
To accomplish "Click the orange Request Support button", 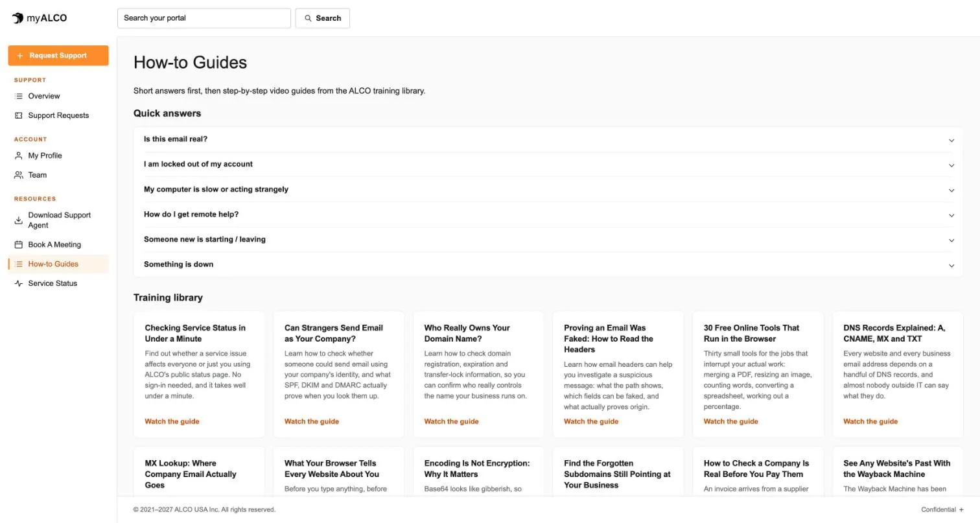I will click(58, 56).
